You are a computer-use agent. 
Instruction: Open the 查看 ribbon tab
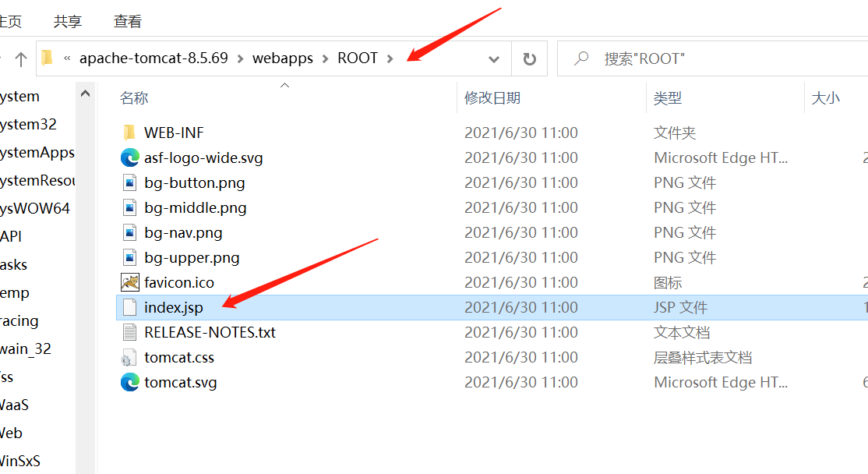pyautogui.click(x=127, y=21)
